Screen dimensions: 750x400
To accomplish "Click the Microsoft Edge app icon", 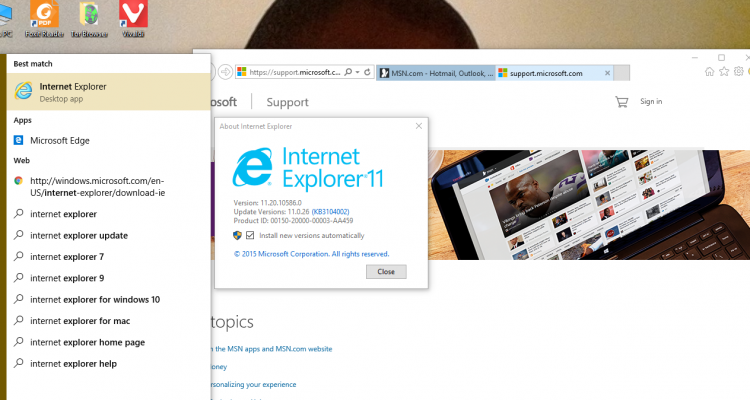I will click(18, 140).
